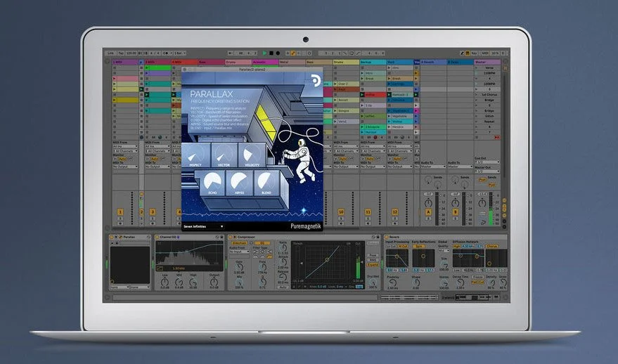618x364 pixels.
Task: Toggle the MIDI map mode switch
Action: (x=485, y=53)
